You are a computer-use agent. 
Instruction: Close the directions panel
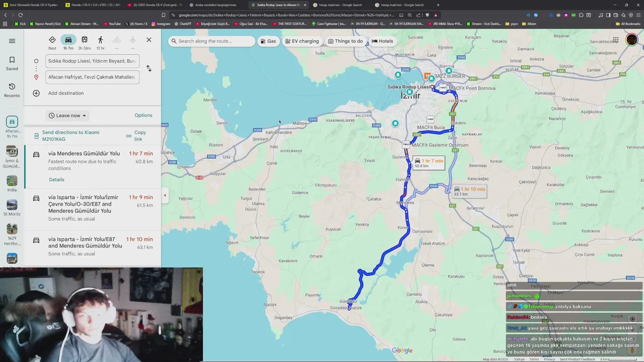(x=149, y=40)
